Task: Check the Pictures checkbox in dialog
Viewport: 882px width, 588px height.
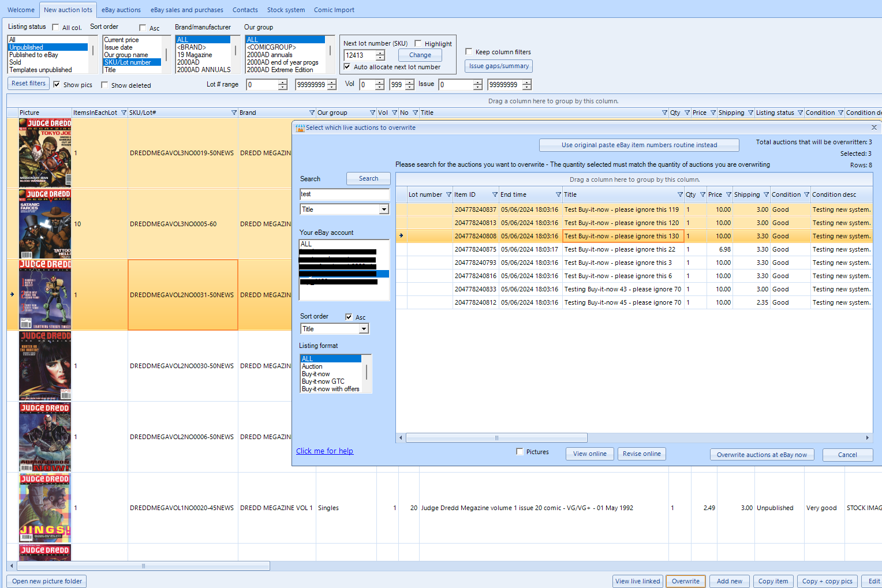Action: tap(520, 452)
